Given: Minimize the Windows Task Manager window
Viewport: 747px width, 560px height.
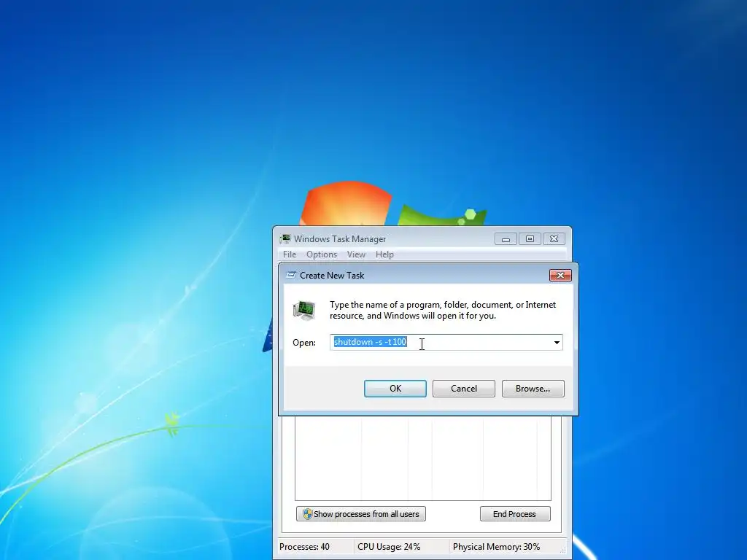Looking at the screenshot, I should (x=506, y=239).
